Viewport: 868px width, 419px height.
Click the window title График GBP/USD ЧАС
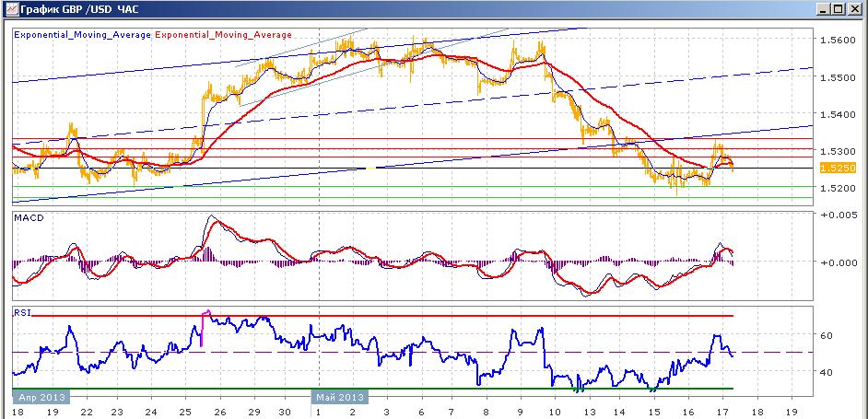(x=80, y=9)
